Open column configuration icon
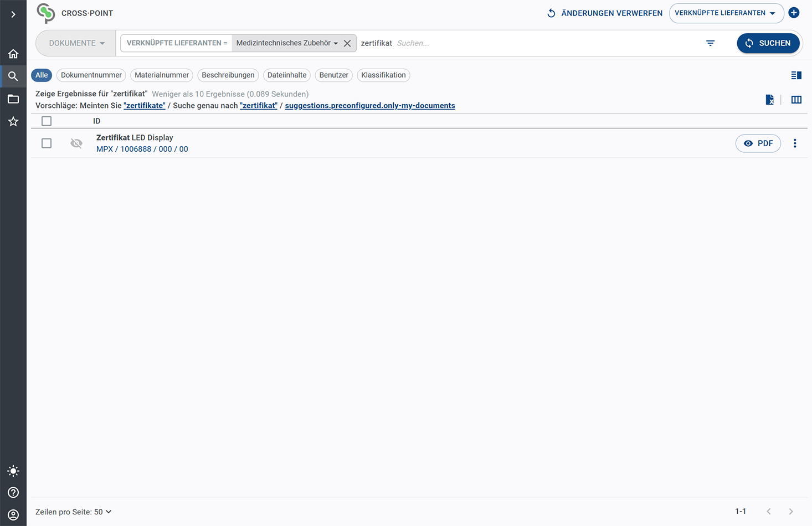The image size is (812, 526). (796, 100)
